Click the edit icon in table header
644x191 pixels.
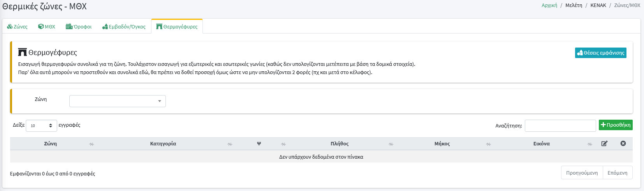click(x=604, y=143)
